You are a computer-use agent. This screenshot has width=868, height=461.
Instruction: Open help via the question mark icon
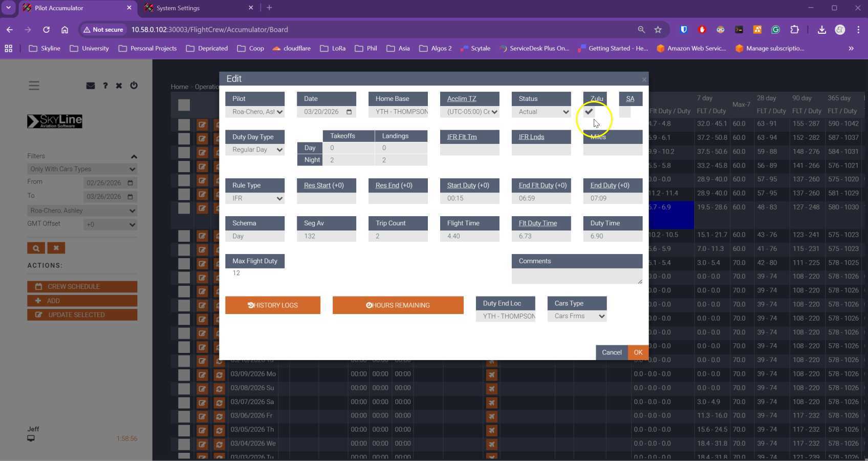(x=105, y=86)
